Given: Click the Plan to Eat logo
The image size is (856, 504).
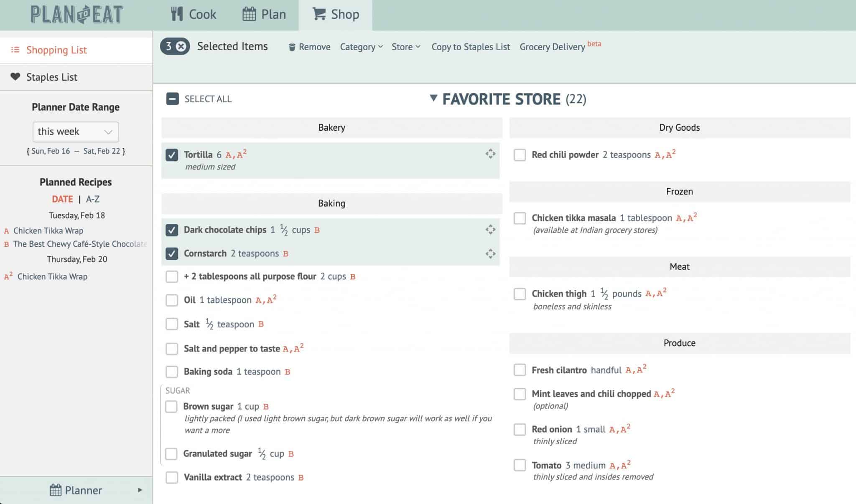Looking at the screenshot, I should click(76, 15).
